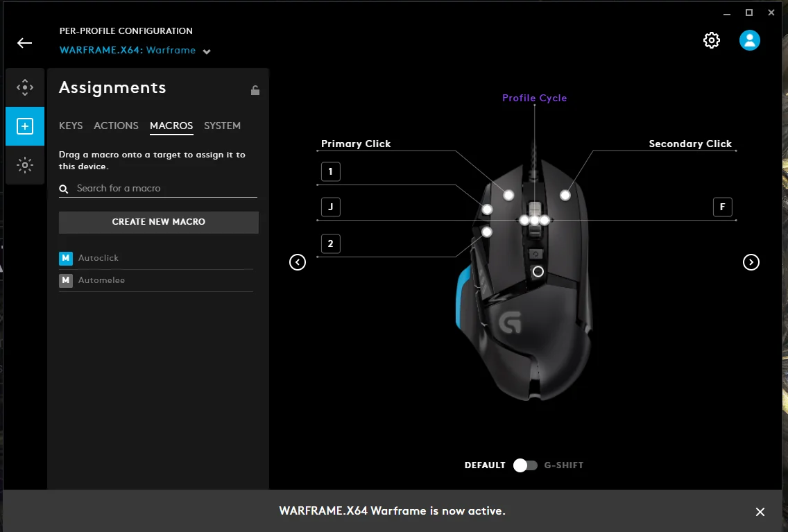Click the right mouse button hotspot dot
The width and height of the screenshot is (788, 532).
coord(565,195)
